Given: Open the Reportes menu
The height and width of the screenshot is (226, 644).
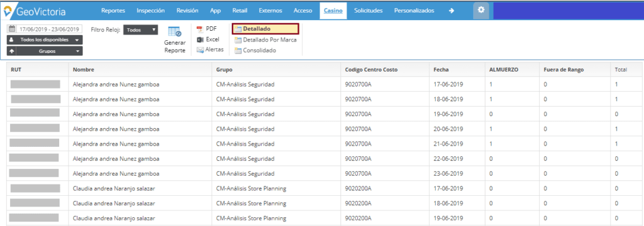Looking at the screenshot, I should [113, 11].
